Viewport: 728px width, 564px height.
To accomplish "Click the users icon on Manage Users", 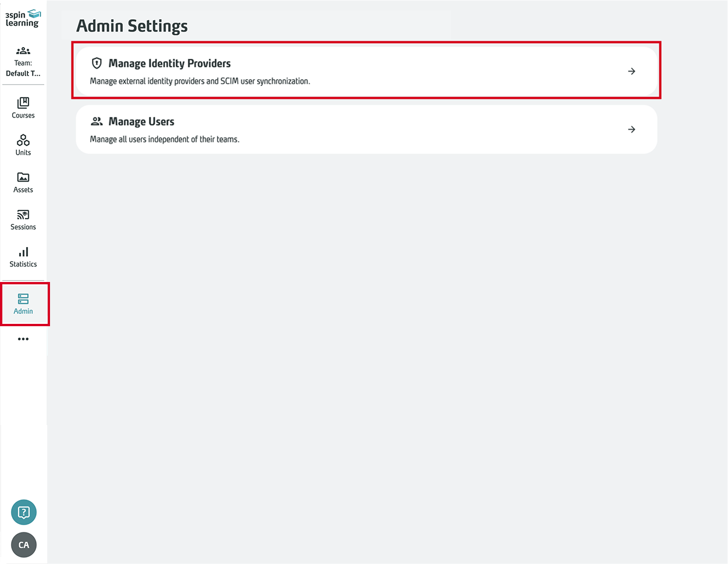I will (x=97, y=122).
